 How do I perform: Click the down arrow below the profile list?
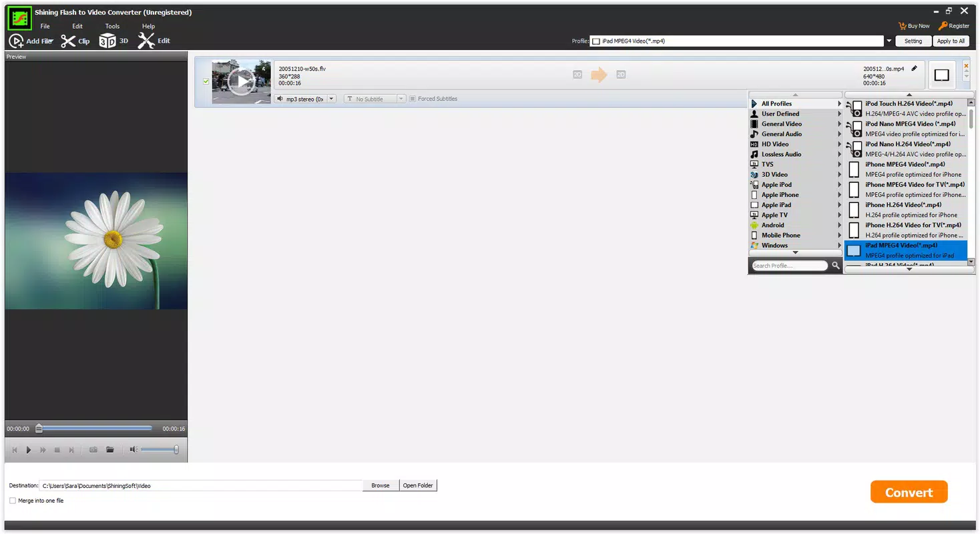[909, 270]
